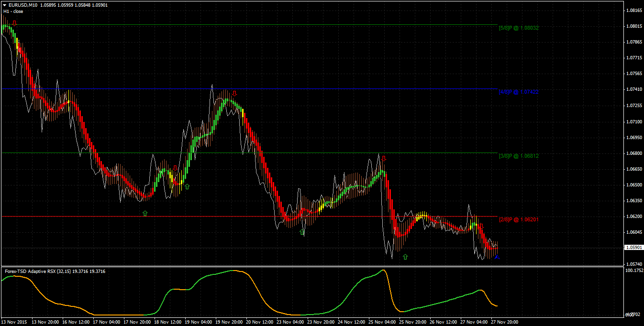
Task: Click the '27 Nov 20:00' time axis label
Action: [x=504, y=322]
